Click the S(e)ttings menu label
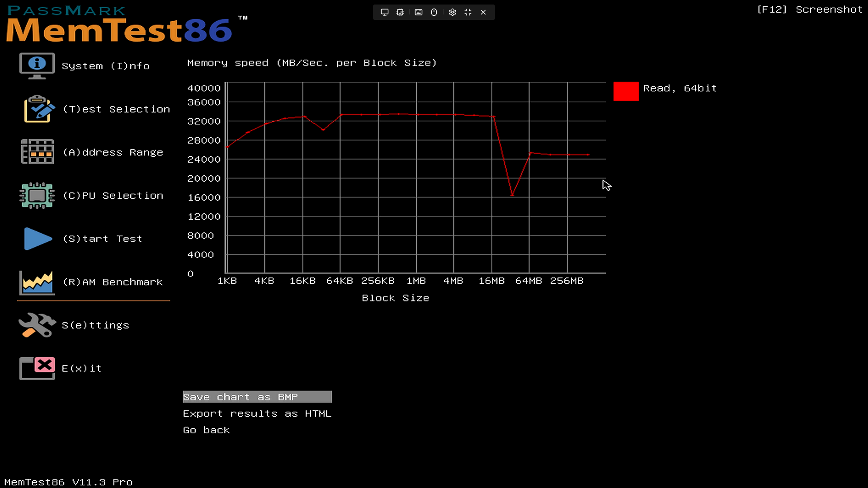 tap(95, 325)
